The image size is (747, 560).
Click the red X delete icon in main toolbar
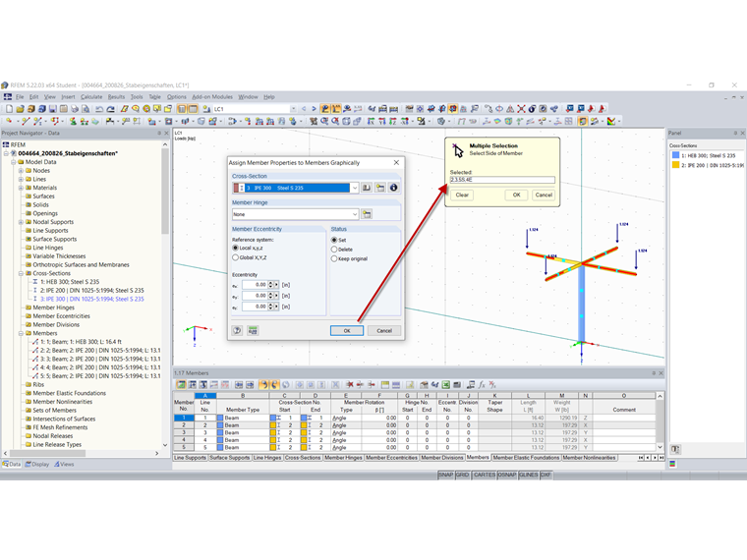click(521, 109)
